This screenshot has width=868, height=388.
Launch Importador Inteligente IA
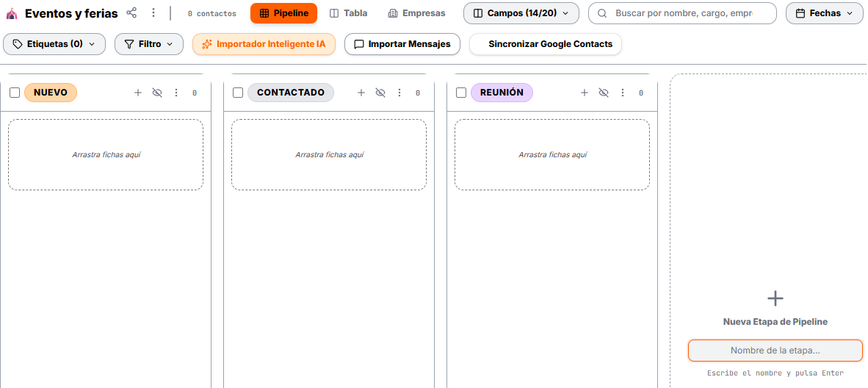pos(264,44)
